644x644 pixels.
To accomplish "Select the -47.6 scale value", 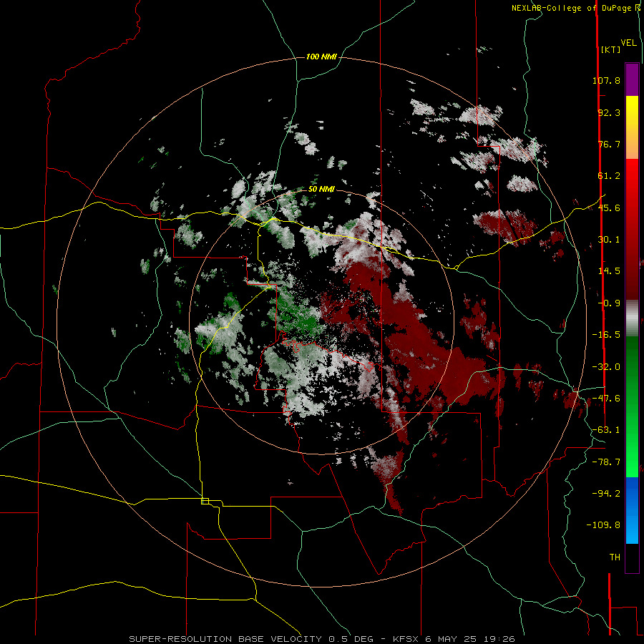I will coord(606,399).
